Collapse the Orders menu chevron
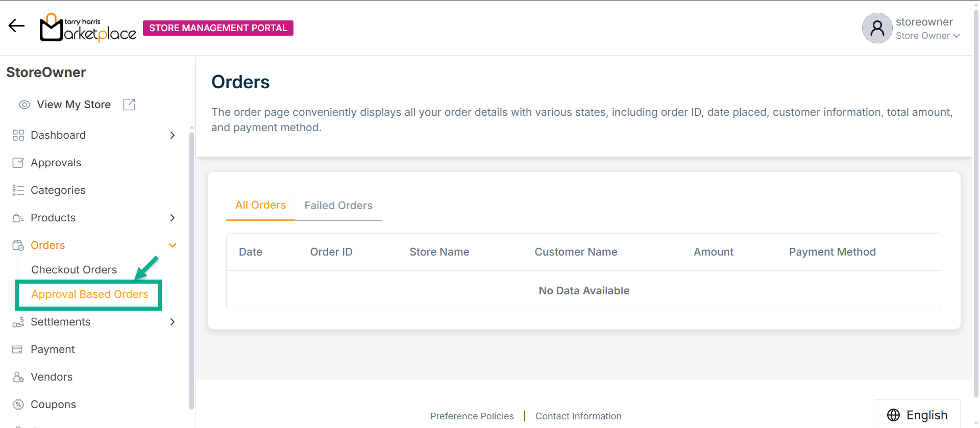This screenshot has height=428, width=980. (x=173, y=245)
